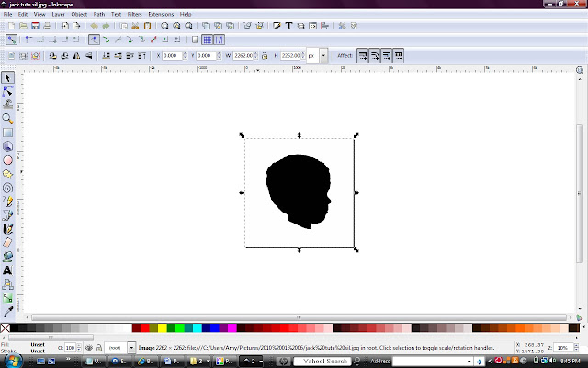Open Text and Font dialog icon
588x368 pixels.
click(288, 26)
